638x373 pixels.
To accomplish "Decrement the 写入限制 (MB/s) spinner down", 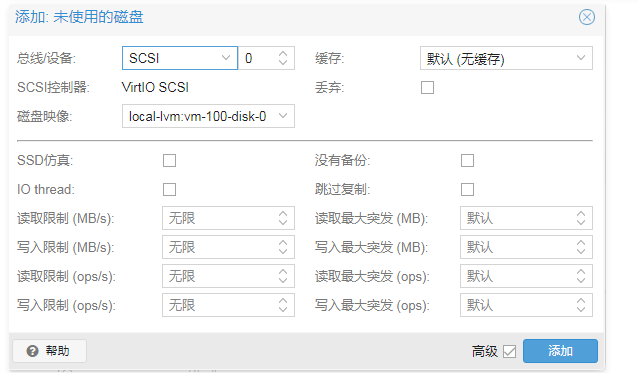I will [283, 252].
